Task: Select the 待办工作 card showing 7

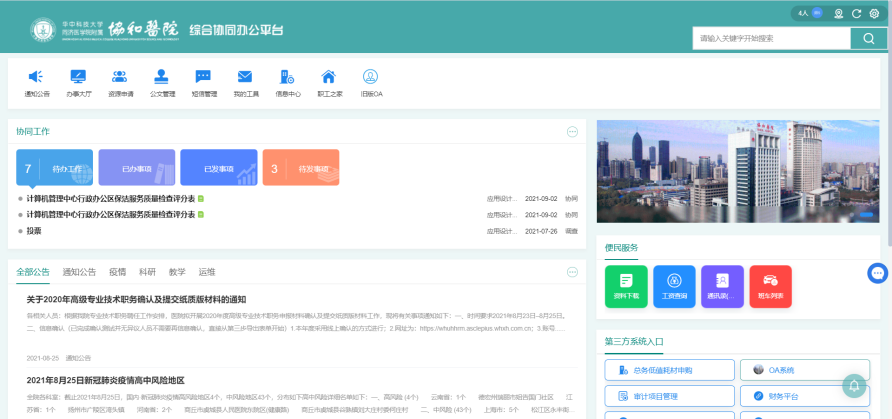Action: point(54,168)
